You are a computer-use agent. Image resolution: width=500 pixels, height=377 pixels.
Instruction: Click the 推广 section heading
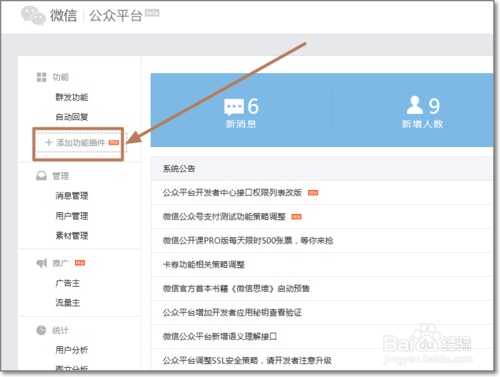(x=60, y=263)
